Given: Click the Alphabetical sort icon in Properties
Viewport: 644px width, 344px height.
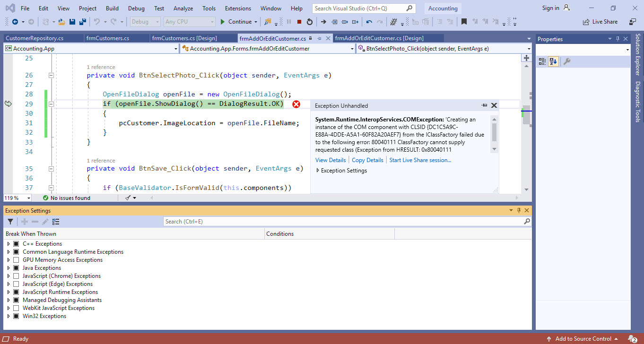Looking at the screenshot, I should [x=553, y=61].
